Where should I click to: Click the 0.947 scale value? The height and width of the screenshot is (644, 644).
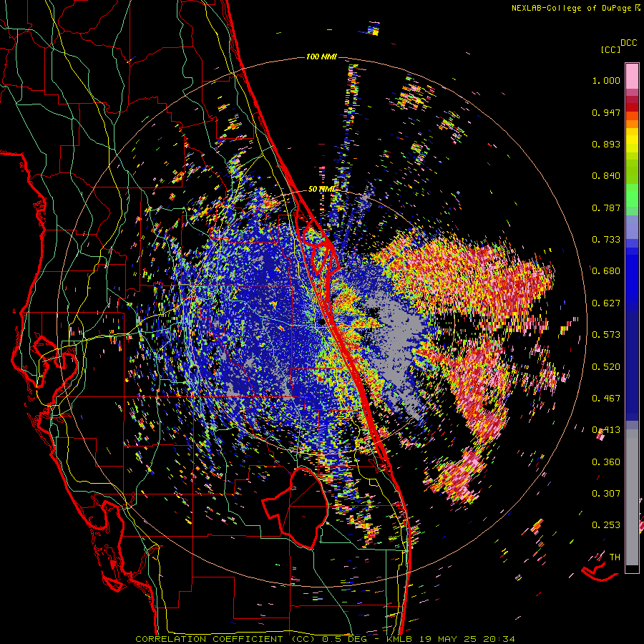pyautogui.click(x=606, y=112)
